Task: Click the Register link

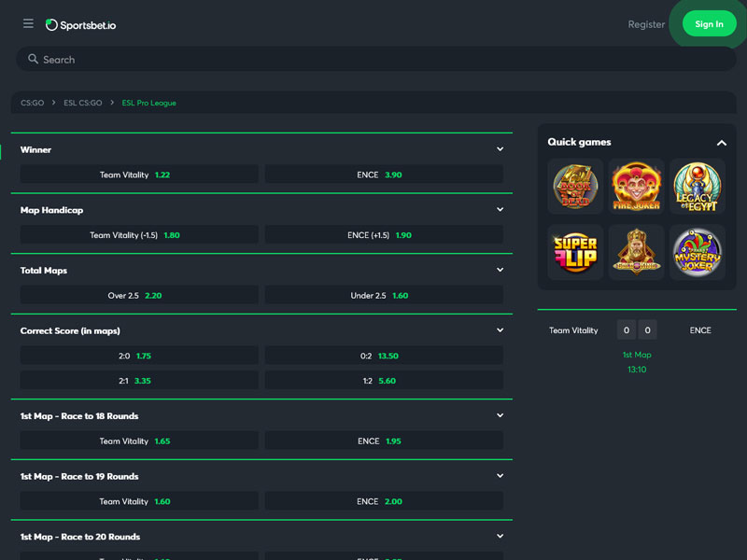Action: click(646, 24)
